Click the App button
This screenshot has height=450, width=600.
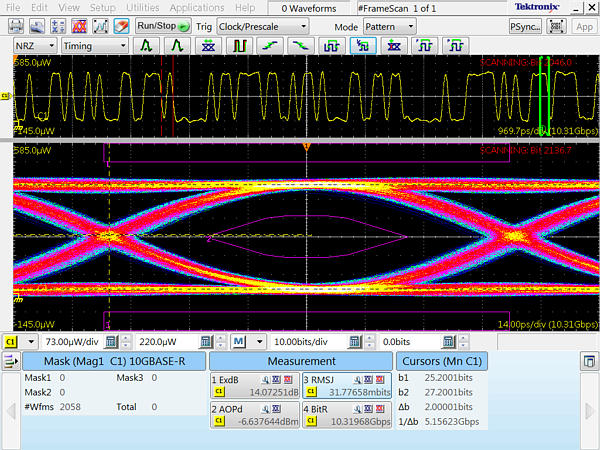[584, 27]
